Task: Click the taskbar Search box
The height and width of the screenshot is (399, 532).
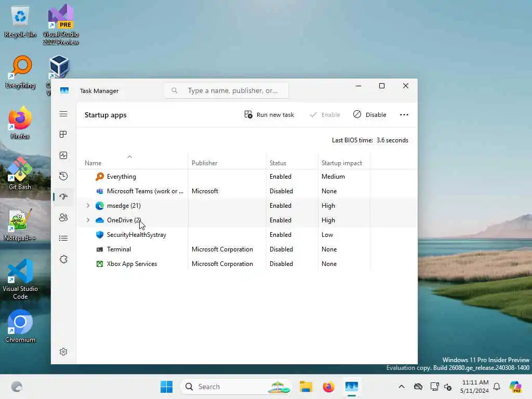Action: (237, 387)
